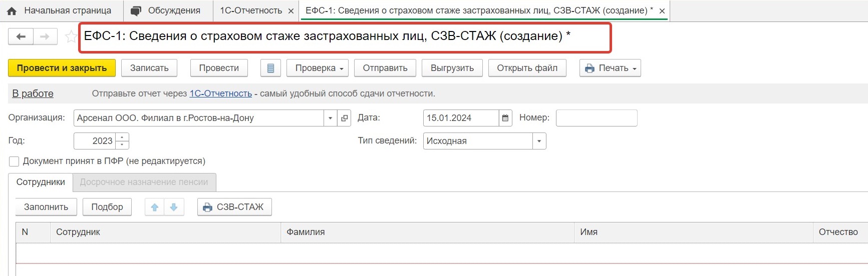The image size is (868, 276).
Task: Expand the Проверка dropdown menu
Action: (320, 68)
